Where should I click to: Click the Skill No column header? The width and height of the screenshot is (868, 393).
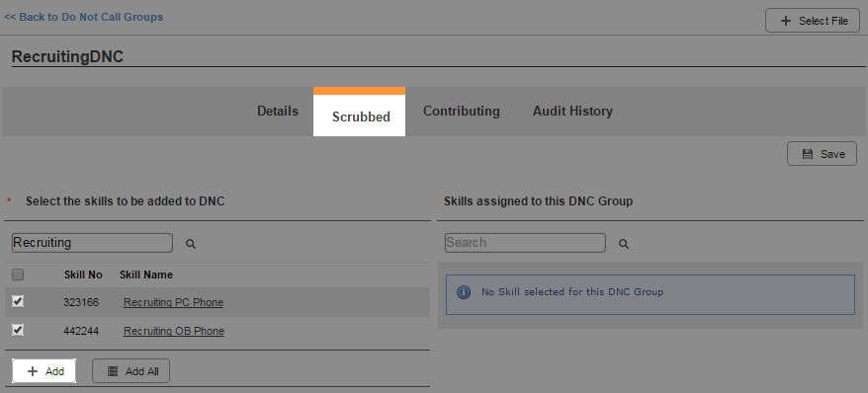pos(83,275)
